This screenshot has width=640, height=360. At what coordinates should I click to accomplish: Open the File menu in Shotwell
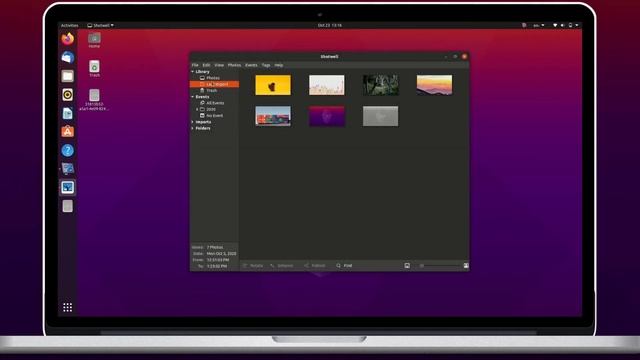click(x=195, y=65)
